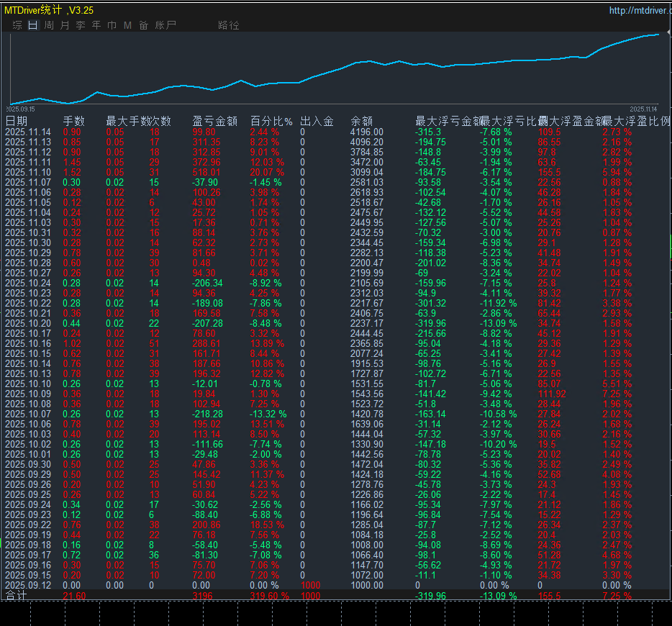Click the 合计 totals row label
This screenshot has height=626, width=672.
coord(16,596)
